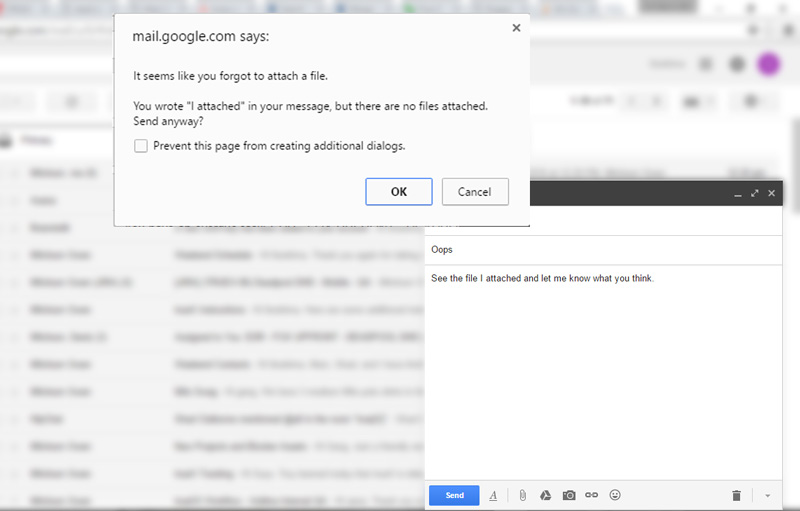
Task: Attach files using the paperclip icon
Action: pyautogui.click(x=522, y=495)
